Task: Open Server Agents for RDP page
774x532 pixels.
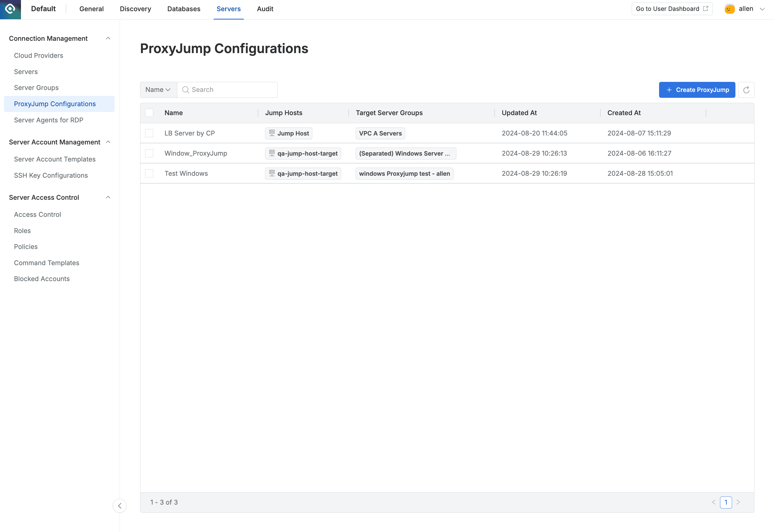Action: click(49, 120)
